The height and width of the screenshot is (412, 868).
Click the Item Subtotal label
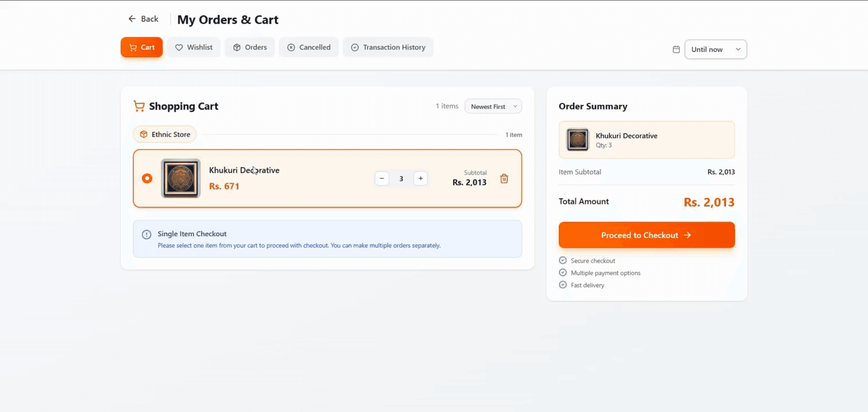[580, 172]
